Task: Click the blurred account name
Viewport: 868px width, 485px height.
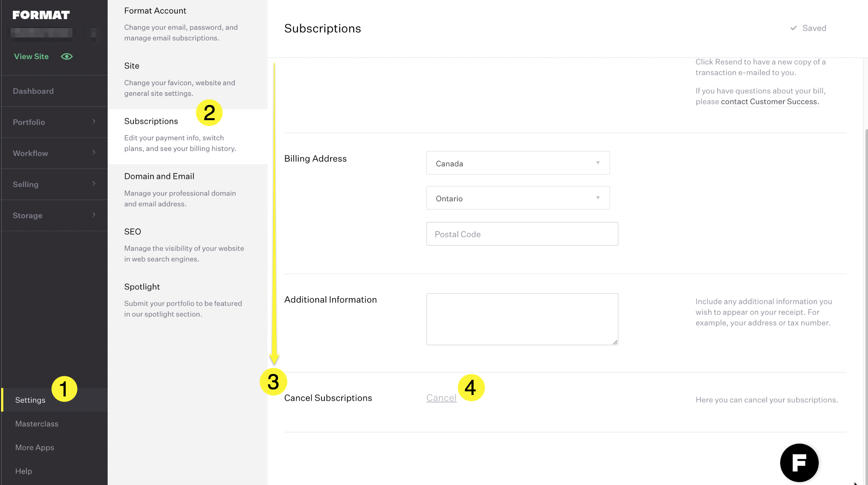Action: (x=41, y=33)
